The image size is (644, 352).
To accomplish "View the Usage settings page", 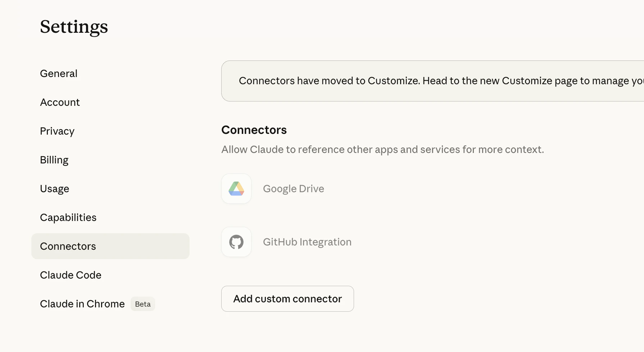I will [55, 189].
